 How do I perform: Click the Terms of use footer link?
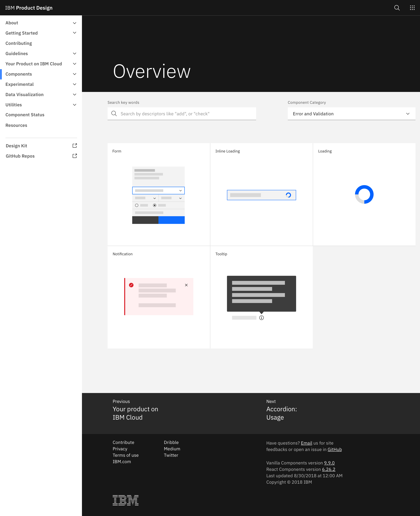pyautogui.click(x=125, y=455)
